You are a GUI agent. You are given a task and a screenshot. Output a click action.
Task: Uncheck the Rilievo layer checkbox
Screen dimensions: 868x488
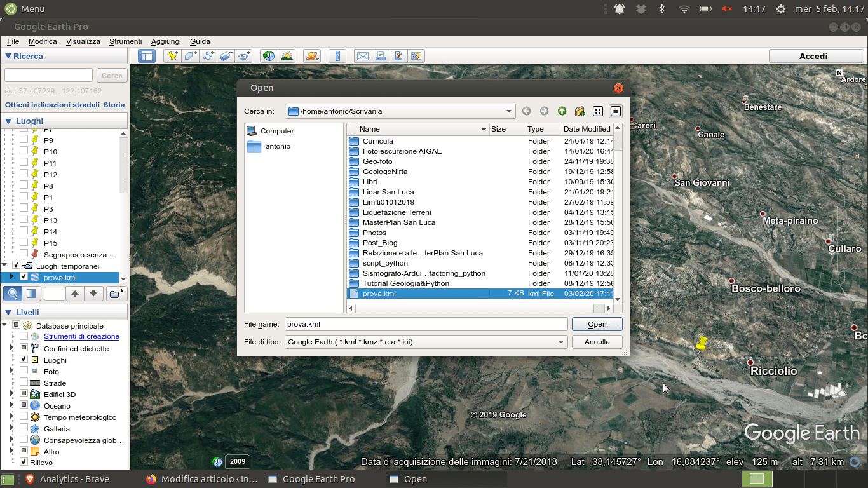point(24,462)
